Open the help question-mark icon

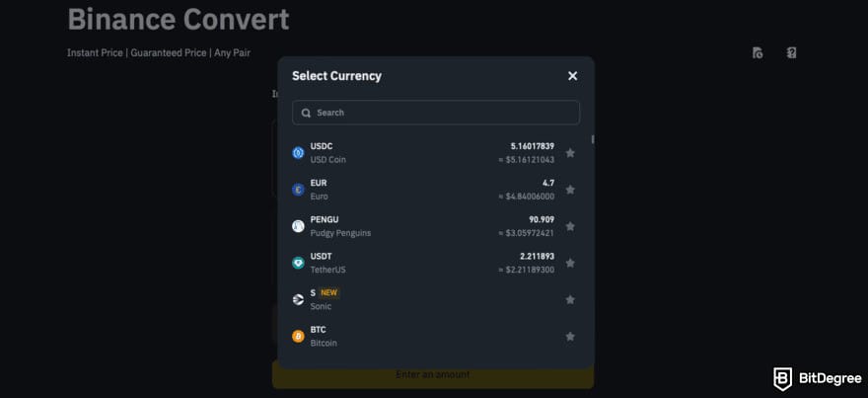791,53
